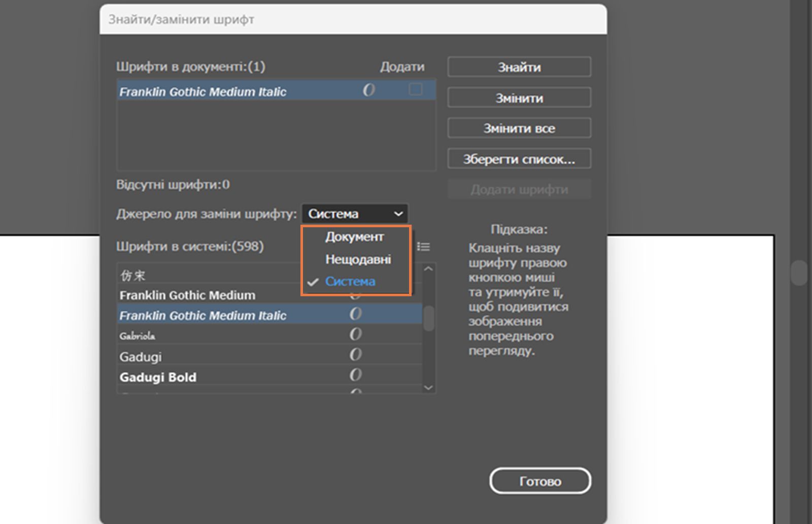The image size is (812, 524).
Task: Click the OpenType icon in the Gadugi Bold row
Action: 356,374
